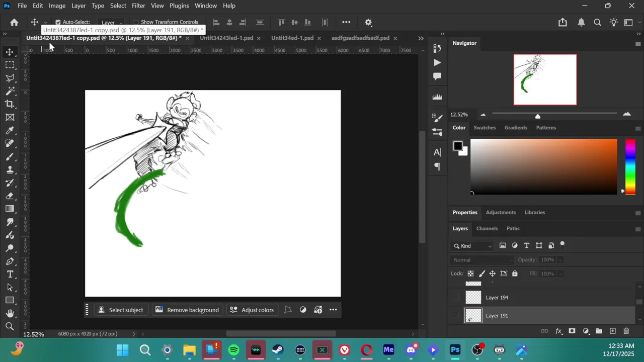This screenshot has height=362, width=644.
Task: Open the Move tool preset picker arrow
Action: [x=45, y=23]
